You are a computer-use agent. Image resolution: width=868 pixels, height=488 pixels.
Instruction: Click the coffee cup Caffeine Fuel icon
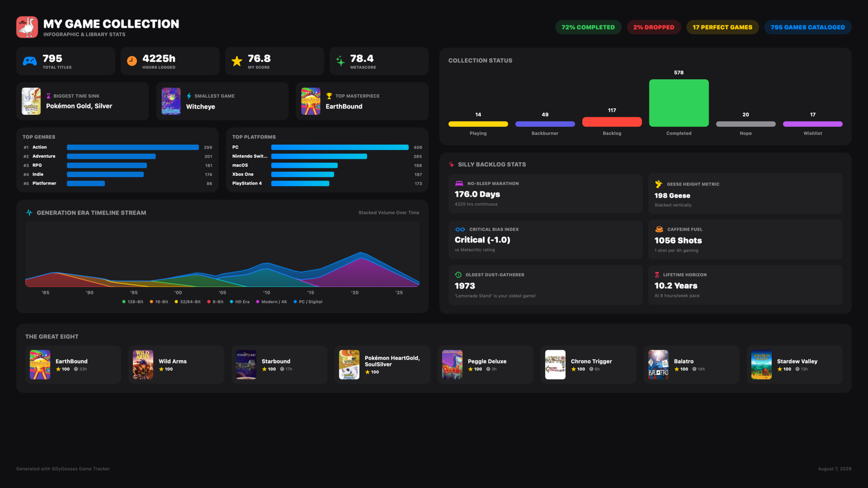pos(659,229)
